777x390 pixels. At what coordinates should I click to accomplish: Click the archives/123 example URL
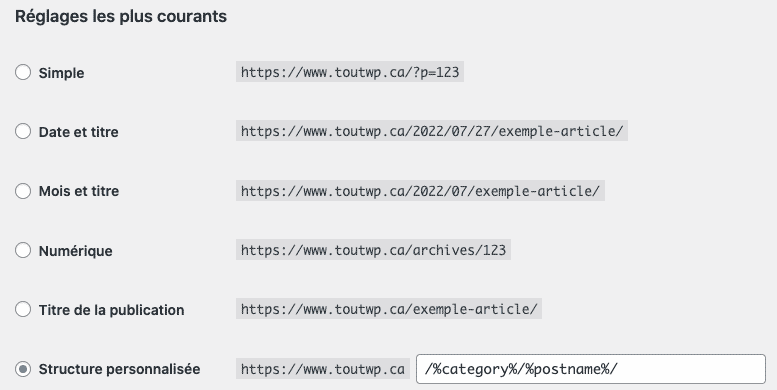(x=373, y=250)
